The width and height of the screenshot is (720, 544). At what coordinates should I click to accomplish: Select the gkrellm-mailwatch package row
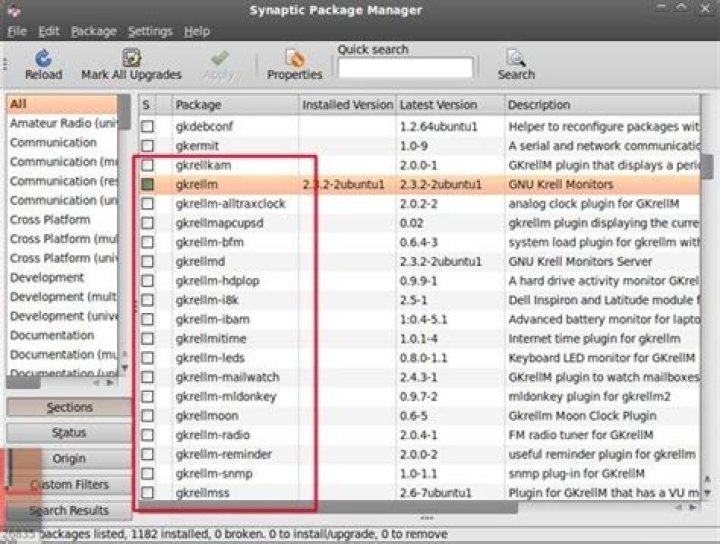[419, 377]
